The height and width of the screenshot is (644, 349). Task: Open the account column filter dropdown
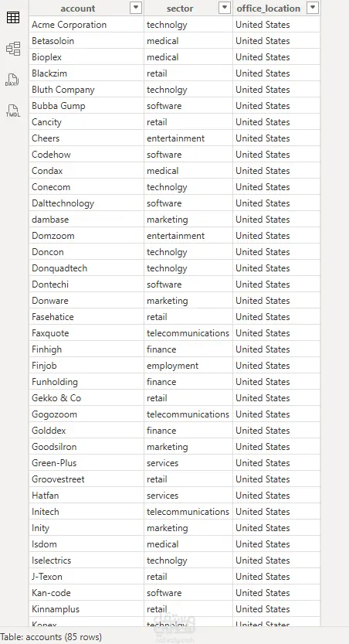click(136, 8)
